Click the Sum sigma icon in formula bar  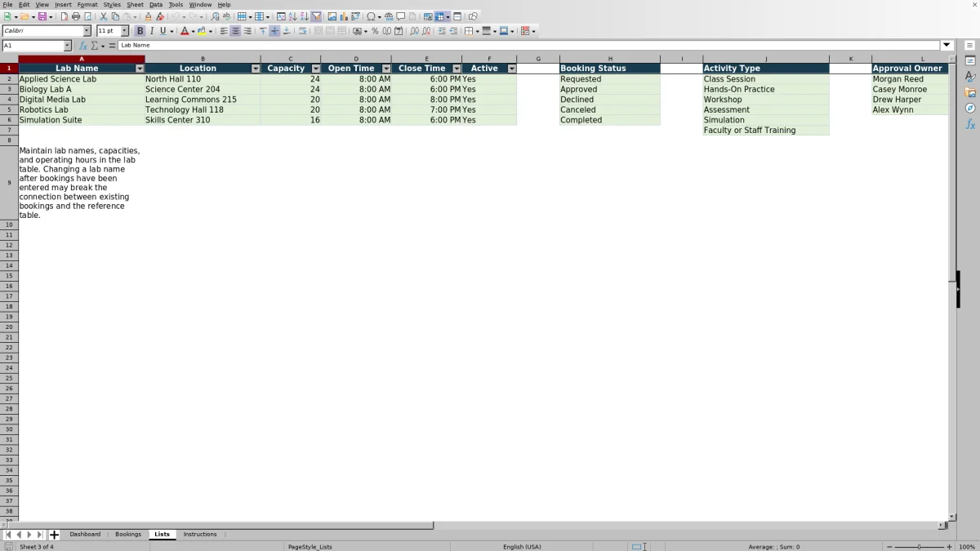(x=94, y=46)
